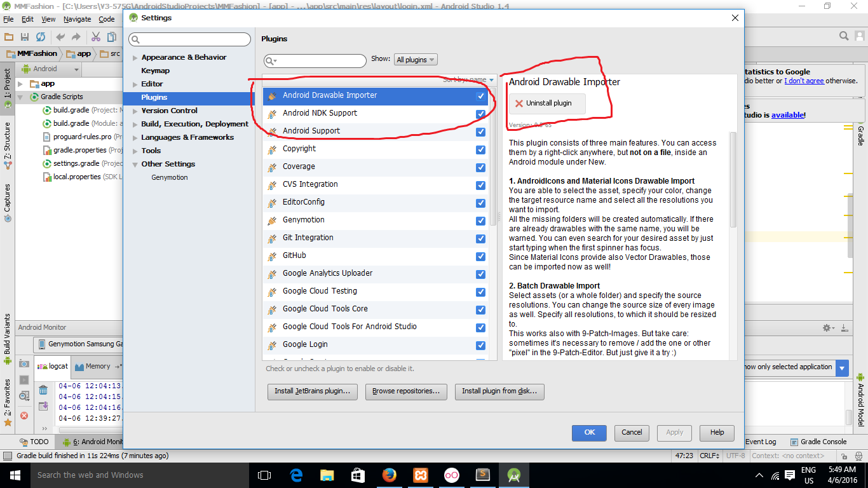This screenshot has height=488, width=868.
Task: Expand Languages & Frameworks settings
Action: 135,137
